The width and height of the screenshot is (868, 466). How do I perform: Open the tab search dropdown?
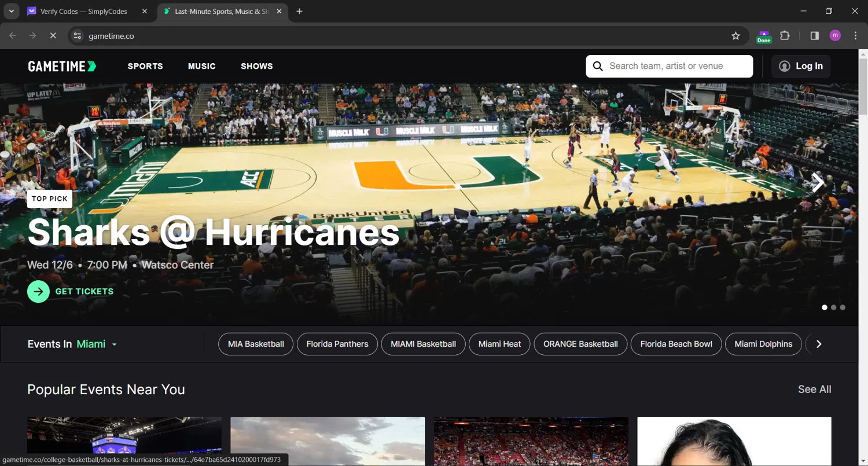(x=11, y=12)
